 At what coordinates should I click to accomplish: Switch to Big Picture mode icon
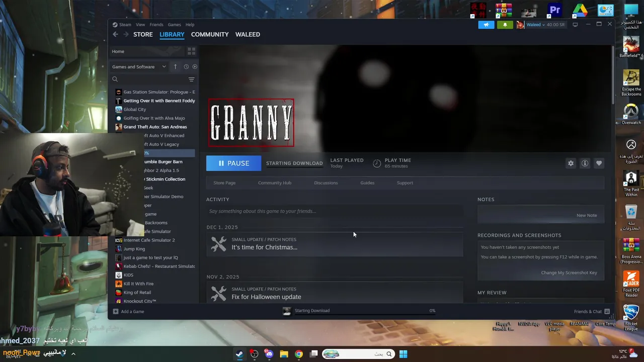(575, 25)
